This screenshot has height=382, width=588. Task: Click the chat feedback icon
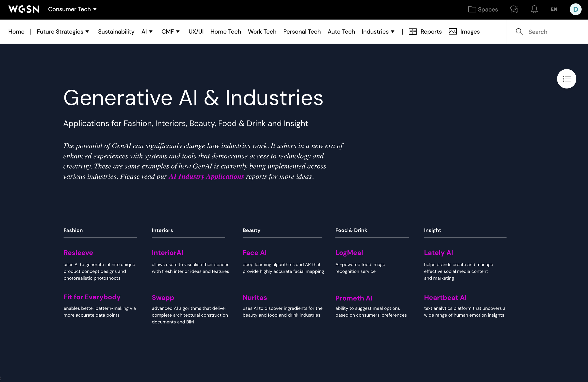(x=514, y=9)
